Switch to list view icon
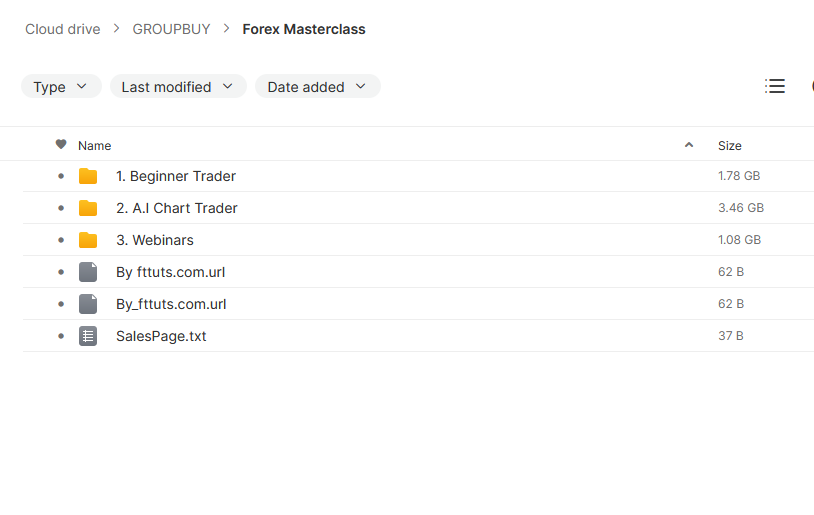The height and width of the screenshot is (515, 814). [x=775, y=86]
